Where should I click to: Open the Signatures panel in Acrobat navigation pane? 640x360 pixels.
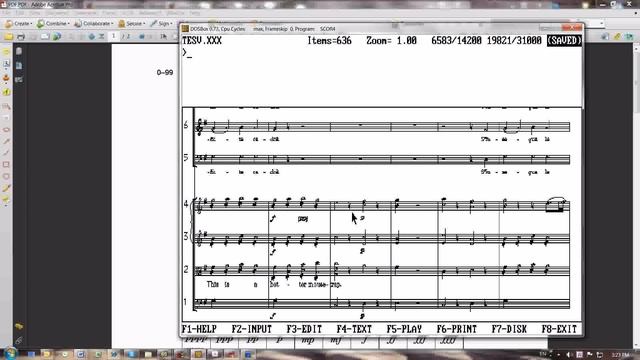tap(19, 80)
